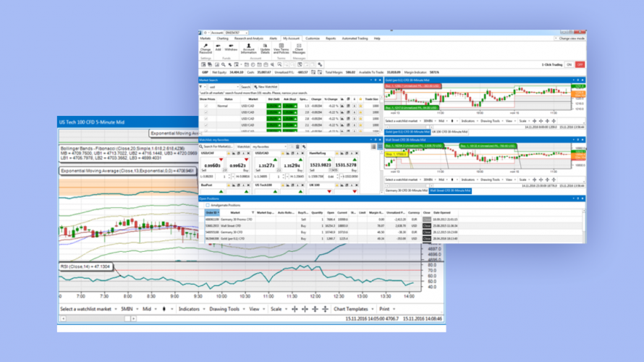Switch Watchlist to list view icon
The width and height of the screenshot is (644, 362).
373,147
